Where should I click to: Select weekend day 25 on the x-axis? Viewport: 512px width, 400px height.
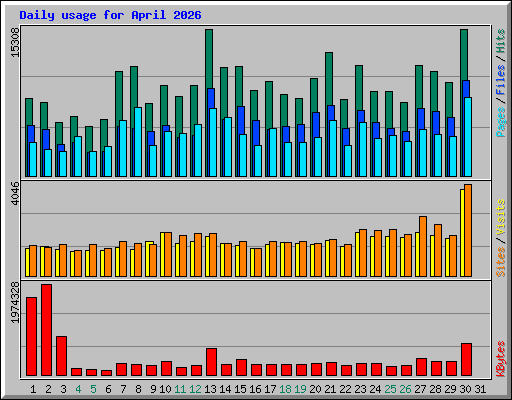click(x=390, y=389)
